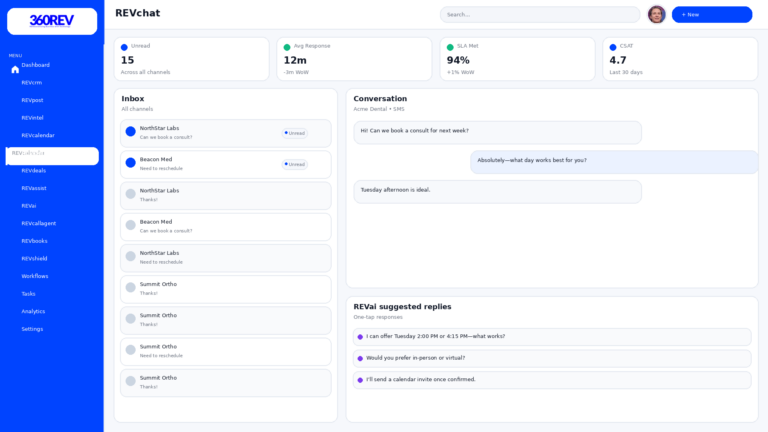Click the Dashboard home icon
The height and width of the screenshot is (432, 768).
[x=15, y=69]
